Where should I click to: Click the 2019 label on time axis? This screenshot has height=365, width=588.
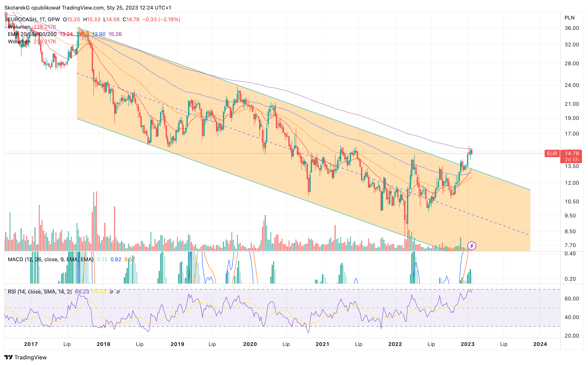pyautogui.click(x=177, y=344)
